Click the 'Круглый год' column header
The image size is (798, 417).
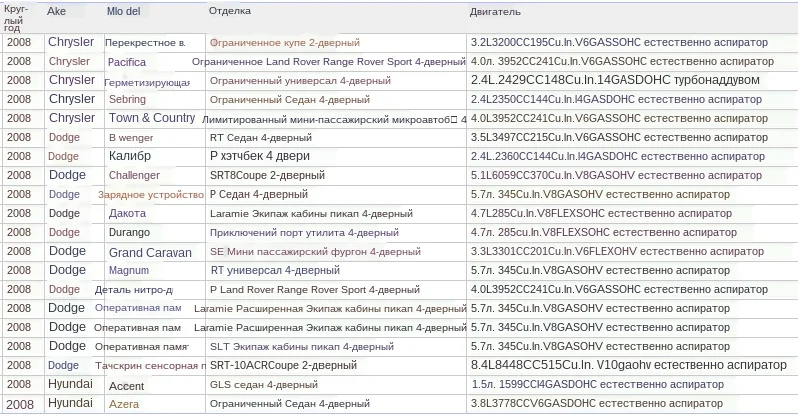point(16,18)
